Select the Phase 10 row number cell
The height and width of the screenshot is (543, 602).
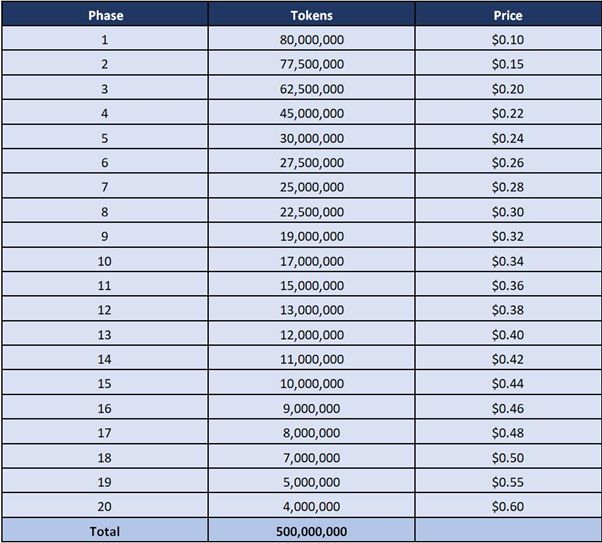[104, 261]
